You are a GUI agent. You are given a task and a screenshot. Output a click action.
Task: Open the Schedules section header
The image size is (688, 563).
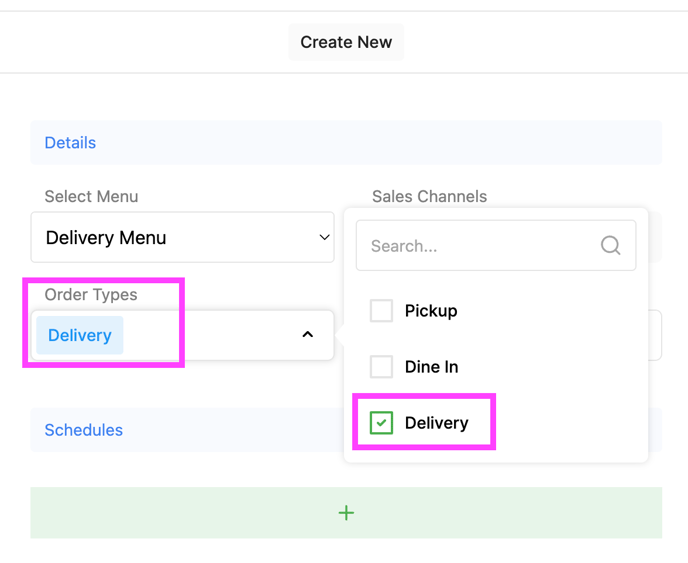[x=83, y=430]
